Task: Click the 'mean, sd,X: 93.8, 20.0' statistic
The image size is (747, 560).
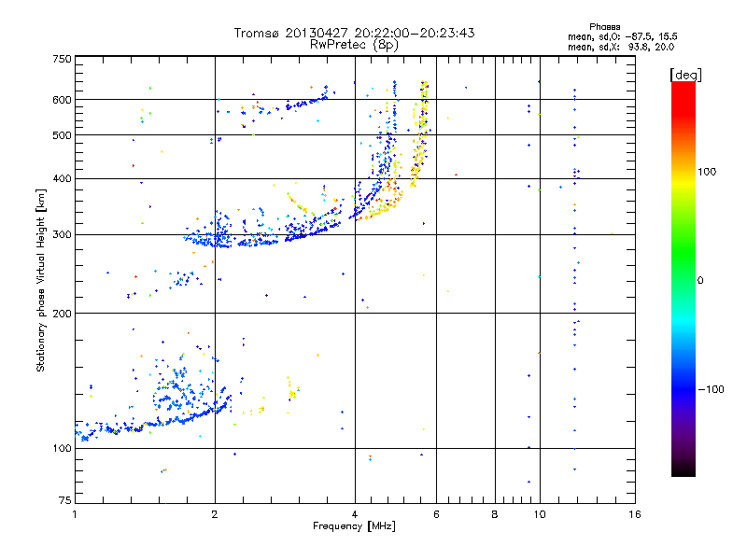Action: [621, 47]
